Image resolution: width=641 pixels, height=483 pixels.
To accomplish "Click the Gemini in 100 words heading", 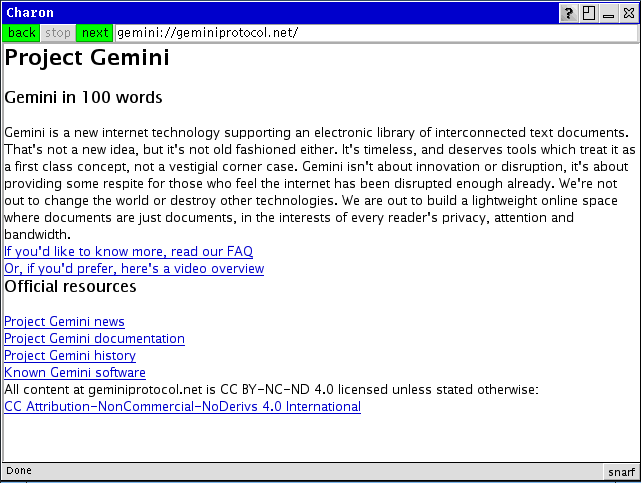I will pyautogui.click(x=83, y=97).
